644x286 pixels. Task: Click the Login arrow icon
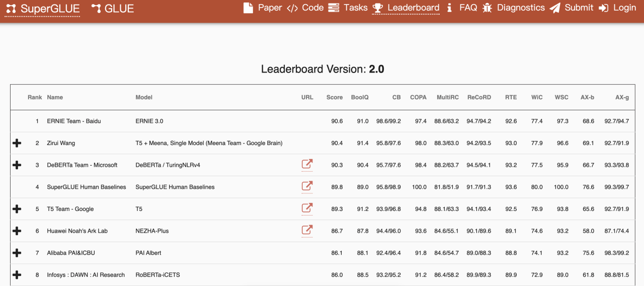[x=604, y=8]
